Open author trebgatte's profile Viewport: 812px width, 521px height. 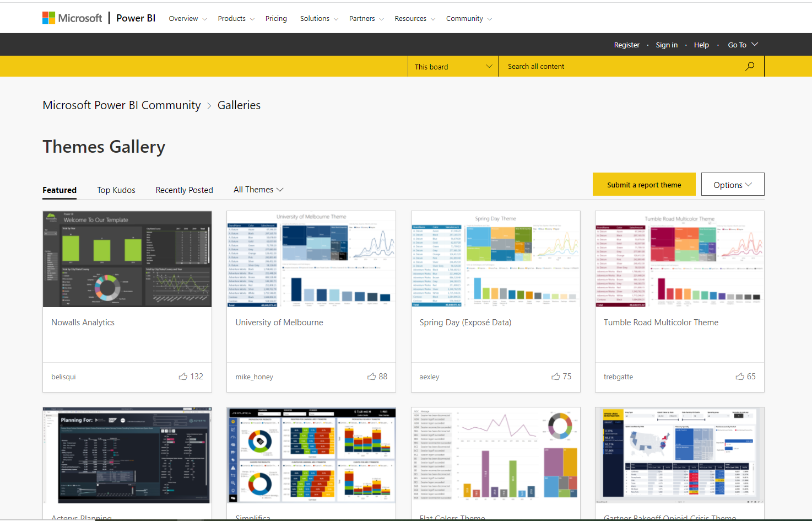(618, 377)
